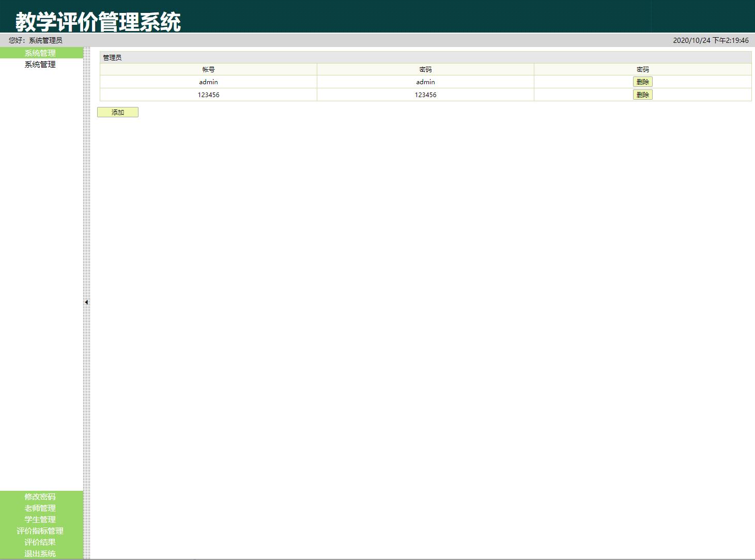Open 老师管理 from the sidebar
Screen dimensions: 755x560
pyautogui.click(x=41, y=508)
